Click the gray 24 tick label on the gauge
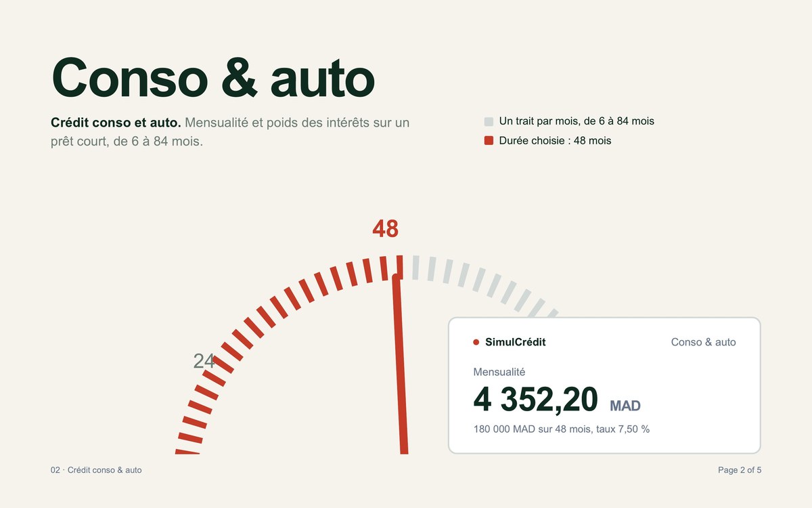 click(204, 361)
